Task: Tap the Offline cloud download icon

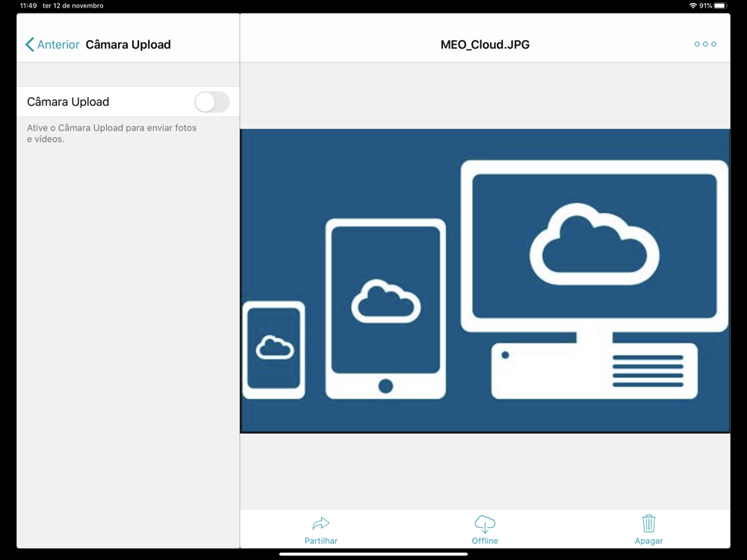Action: point(485,524)
